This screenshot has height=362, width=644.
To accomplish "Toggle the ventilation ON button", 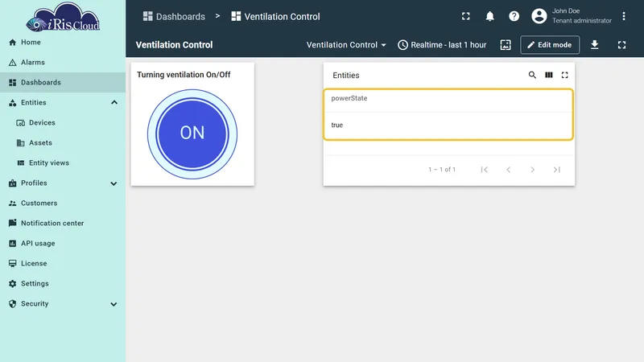I will [x=192, y=134].
